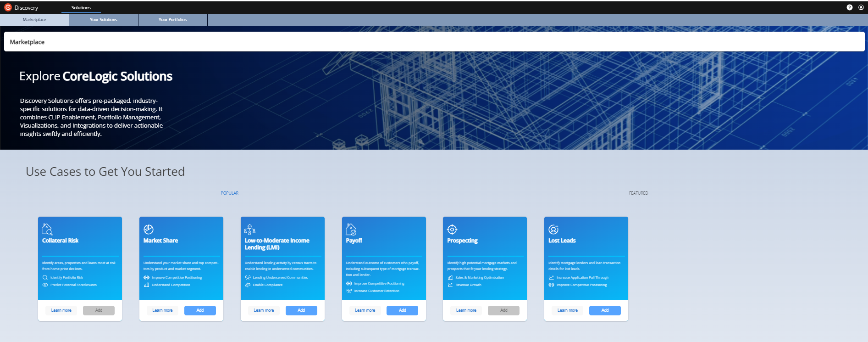This screenshot has height=342, width=868.
Task: Click the Payoff house checkmark icon
Action: [351, 229]
